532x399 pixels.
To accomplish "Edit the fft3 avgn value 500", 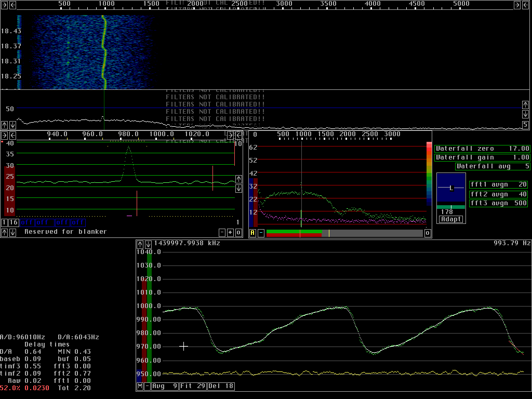I will tap(498, 203).
